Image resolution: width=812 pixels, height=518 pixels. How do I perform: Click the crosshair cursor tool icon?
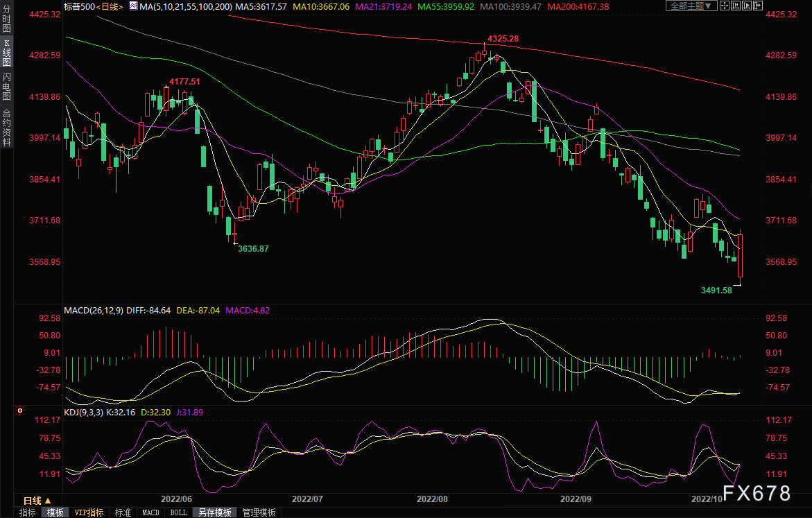tap(725, 6)
